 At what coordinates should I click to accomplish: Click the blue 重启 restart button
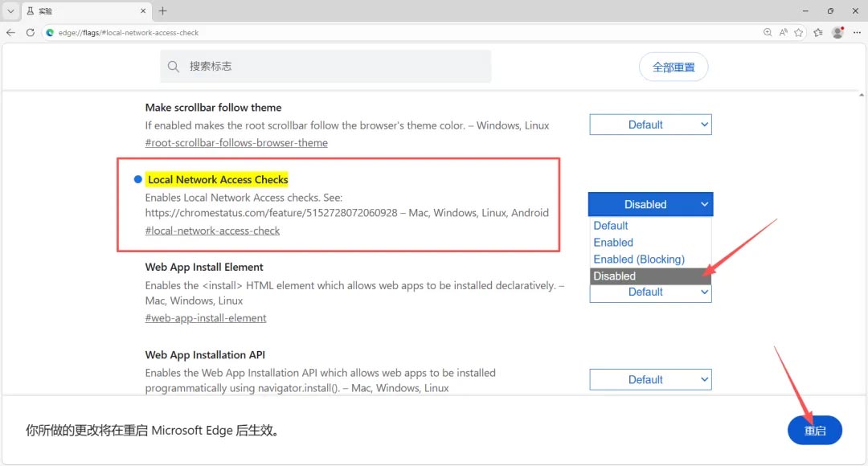(815, 430)
